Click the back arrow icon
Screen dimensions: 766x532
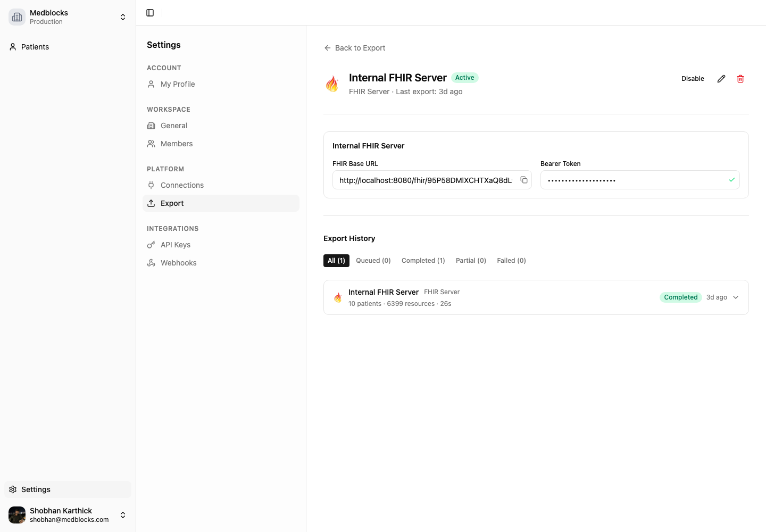click(328, 48)
